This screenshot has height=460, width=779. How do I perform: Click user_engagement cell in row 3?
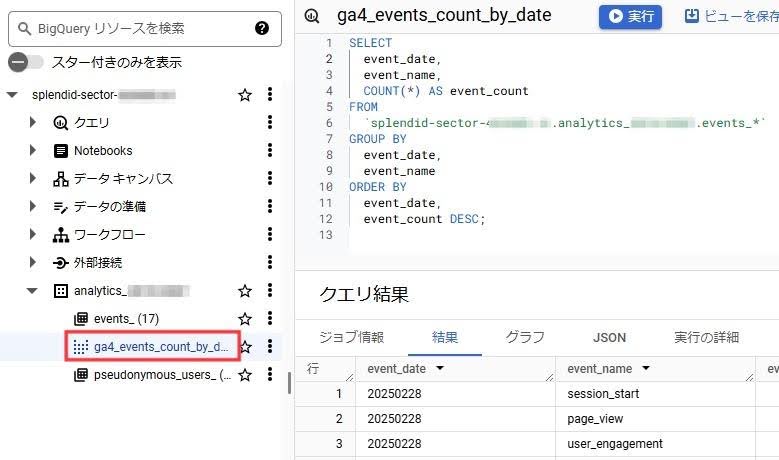point(615,444)
